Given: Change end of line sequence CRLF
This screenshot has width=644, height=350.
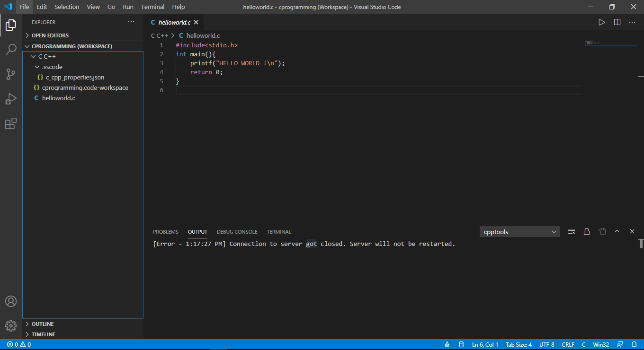Looking at the screenshot, I should (568, 344).
